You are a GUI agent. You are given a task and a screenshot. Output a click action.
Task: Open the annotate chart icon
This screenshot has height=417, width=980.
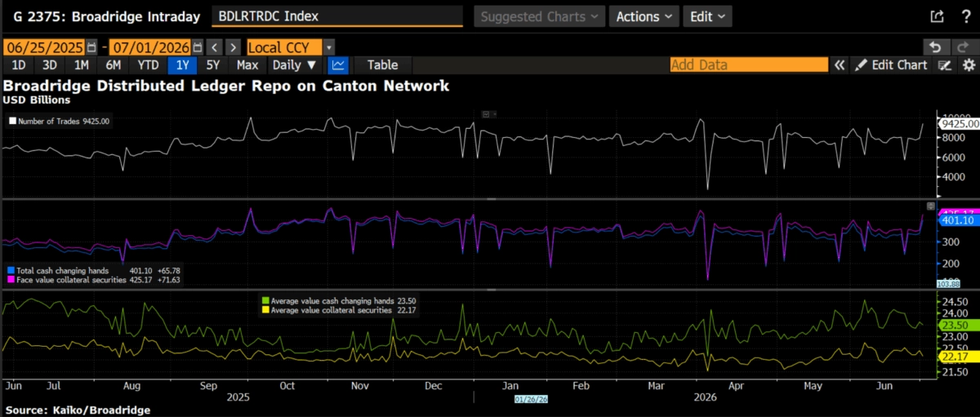point(944,65)
